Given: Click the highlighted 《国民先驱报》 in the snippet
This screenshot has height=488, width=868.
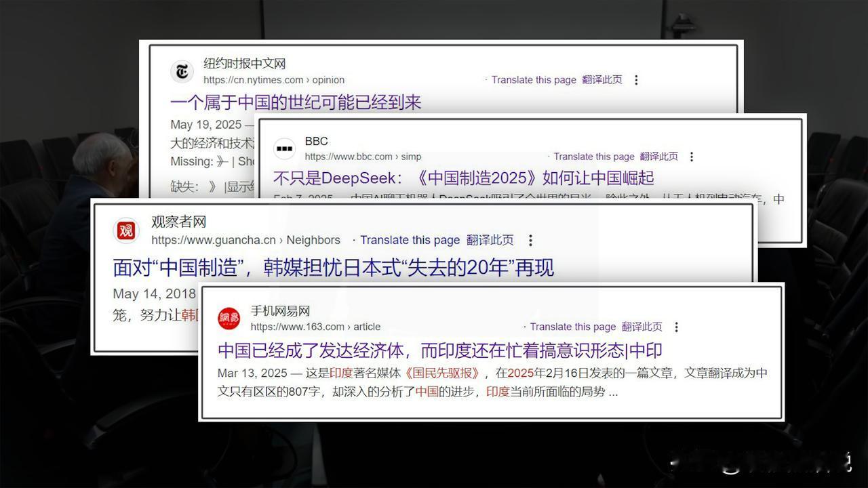Looking at the screenshot, I should (x=442, y=373).
